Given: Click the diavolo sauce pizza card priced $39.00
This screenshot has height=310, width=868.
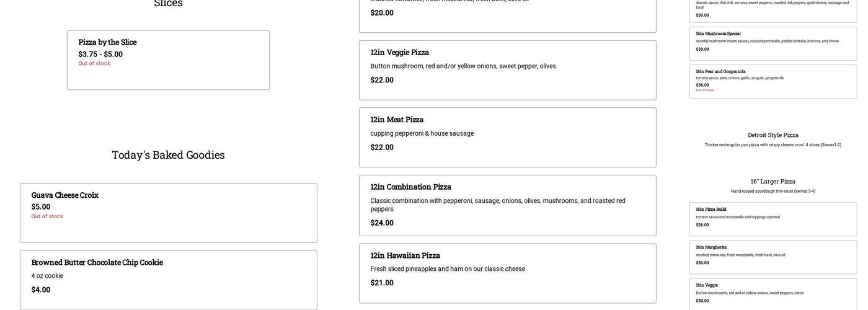Looking at the screenshot, I should click(773, 9).
